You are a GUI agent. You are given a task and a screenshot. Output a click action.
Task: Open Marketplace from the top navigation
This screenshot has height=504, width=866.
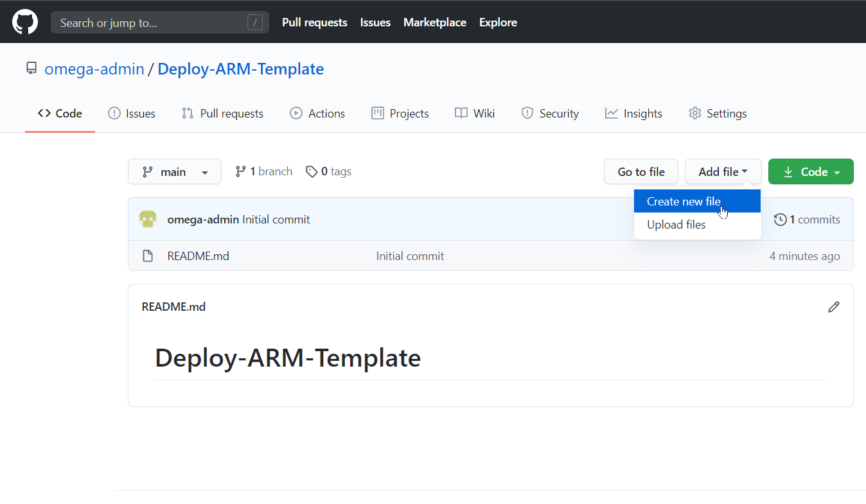pos(435,22)
